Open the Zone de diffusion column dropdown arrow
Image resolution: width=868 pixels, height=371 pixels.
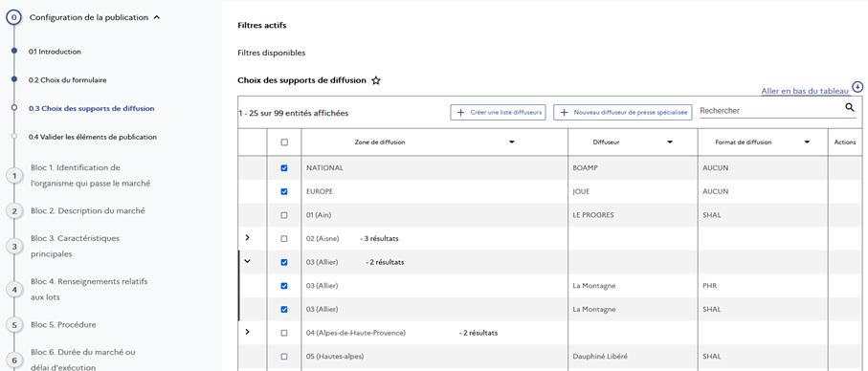pos(511,142)
